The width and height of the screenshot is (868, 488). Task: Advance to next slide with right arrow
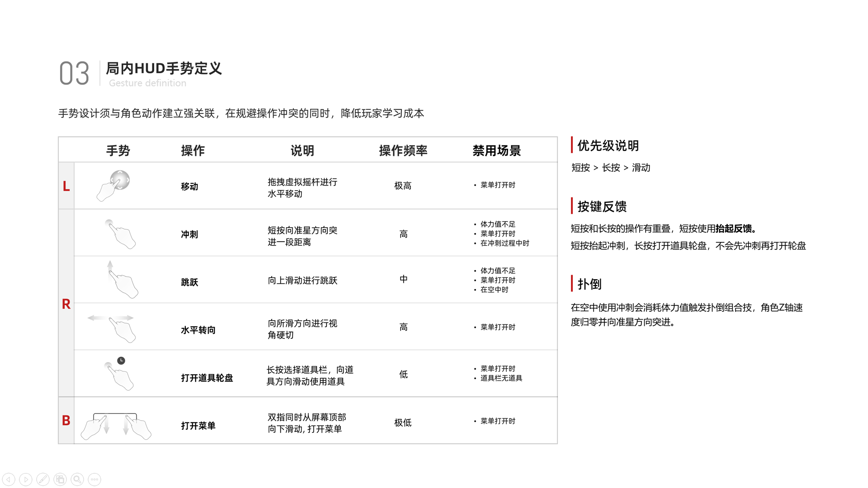point(26,479)
